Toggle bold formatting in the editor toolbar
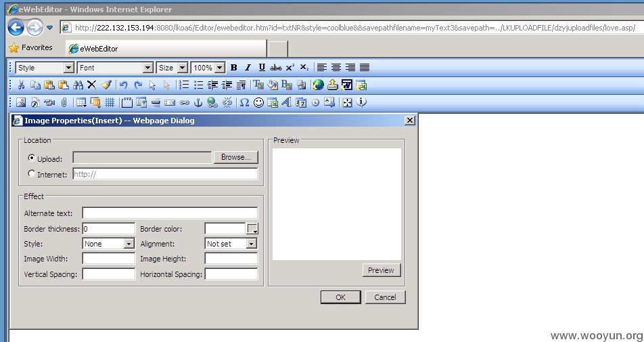 pos(233,68)
